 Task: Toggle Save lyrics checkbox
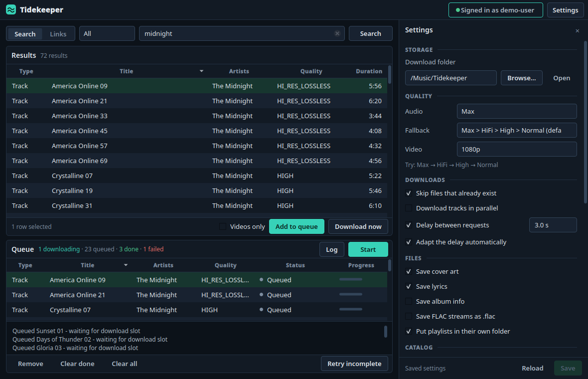pos(409,286)
